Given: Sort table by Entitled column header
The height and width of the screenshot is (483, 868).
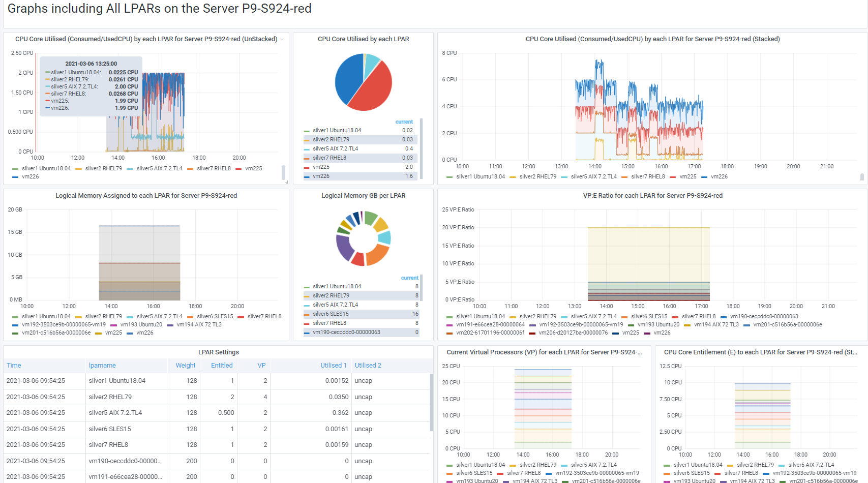Looking at the screenshot, I should coord(222,365).
